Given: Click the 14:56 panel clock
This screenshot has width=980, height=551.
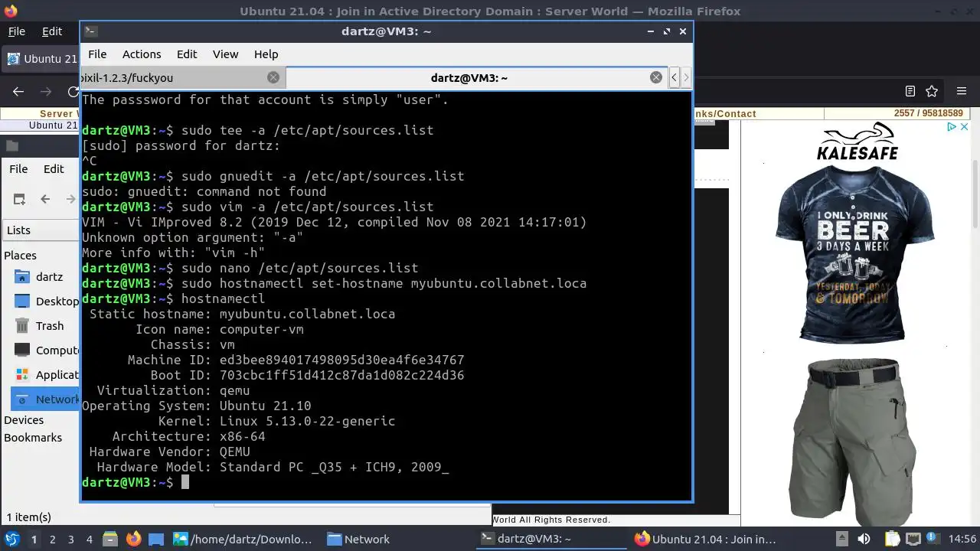Looking at the screenshot, I should pyautogui.click(x=962, y=540).
